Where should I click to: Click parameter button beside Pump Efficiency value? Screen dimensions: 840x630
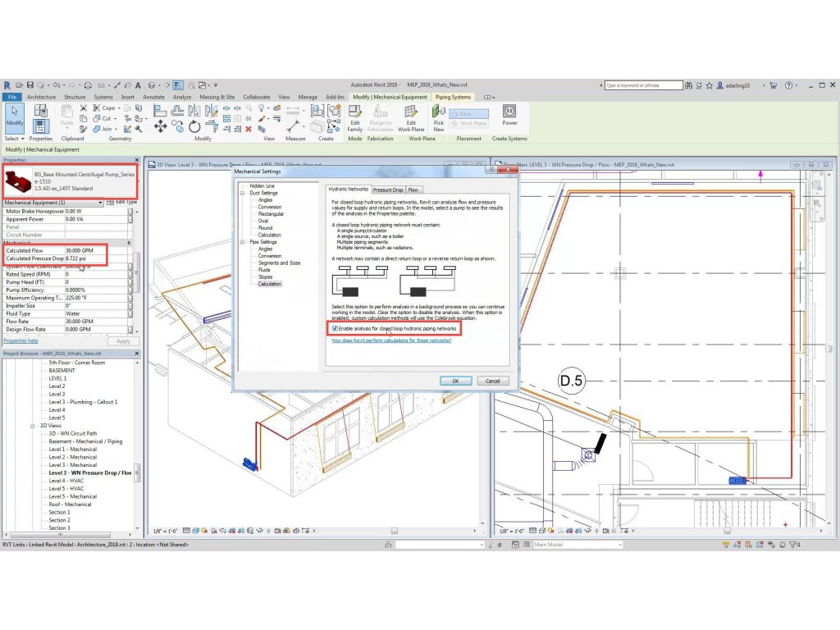click(130, 290)
